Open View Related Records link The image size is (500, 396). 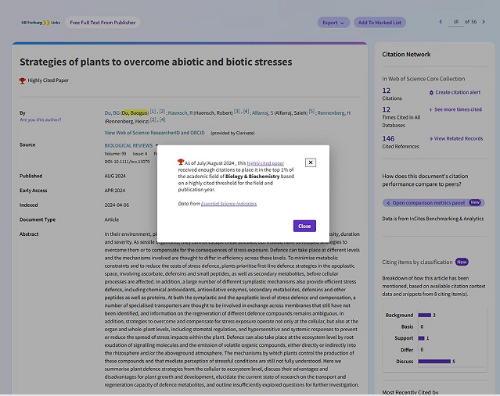pyautogui.click(x=456, y=138)
